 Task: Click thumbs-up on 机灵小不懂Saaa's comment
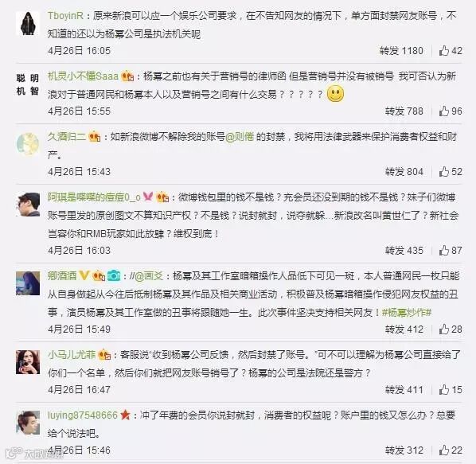point(444,111)
